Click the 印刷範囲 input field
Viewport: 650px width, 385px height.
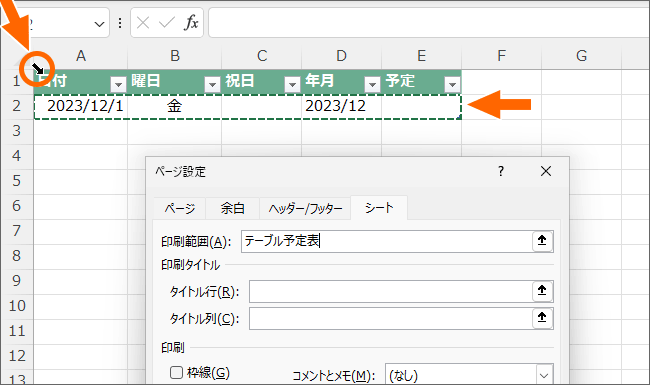387,241
